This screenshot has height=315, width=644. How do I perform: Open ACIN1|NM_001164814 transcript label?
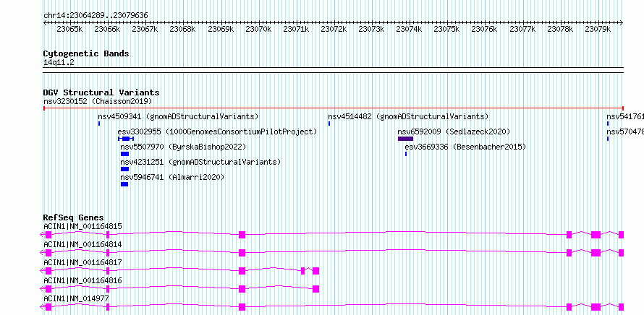tap(82, 244)
